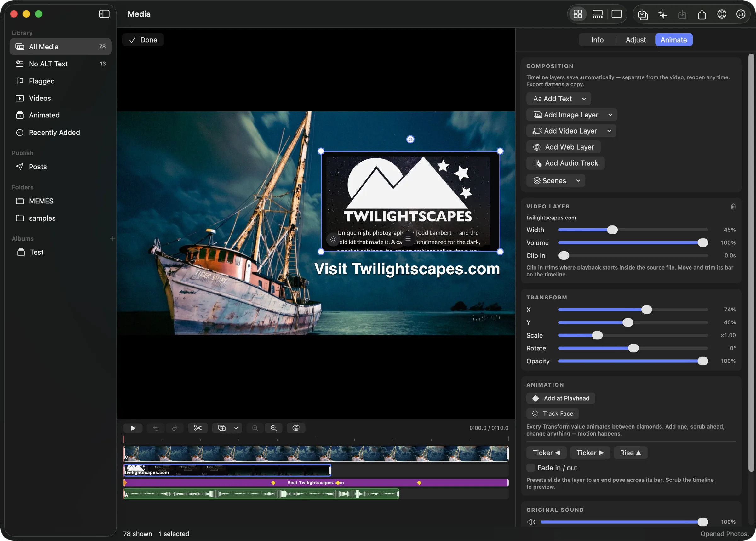Zoom out the timeline

[x=255, y=428]
